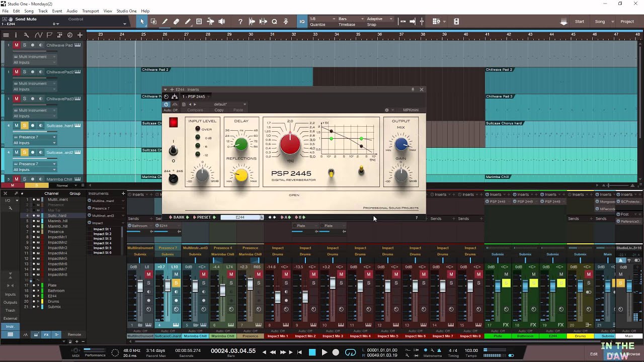Click the Stop button in the transport
644x362 pixels.
(312, 352)
